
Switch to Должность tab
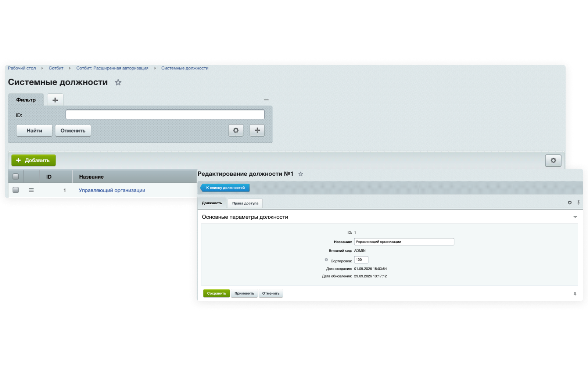(x=212, y=203)
